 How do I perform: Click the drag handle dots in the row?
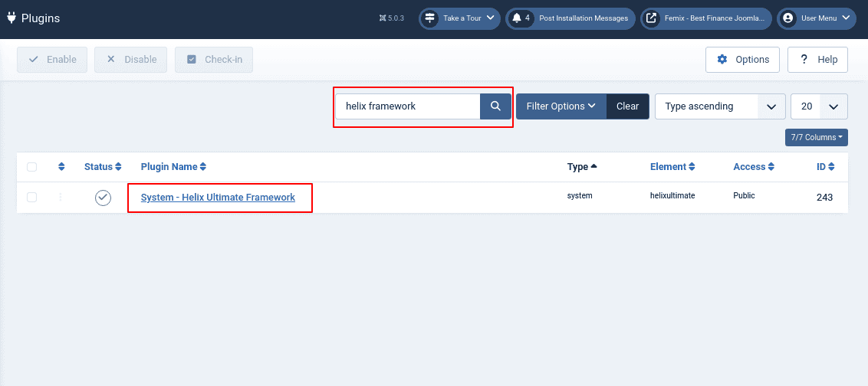[61, 198]
